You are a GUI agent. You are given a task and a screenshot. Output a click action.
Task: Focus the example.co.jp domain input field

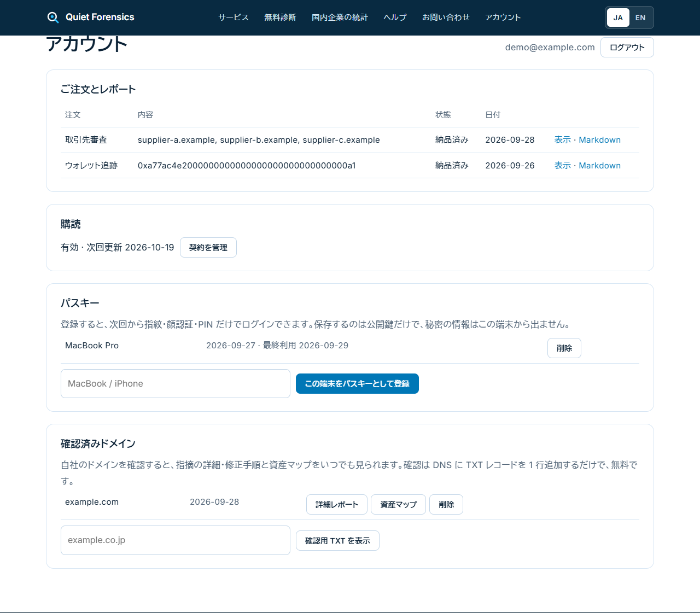(x=176, y=540)
